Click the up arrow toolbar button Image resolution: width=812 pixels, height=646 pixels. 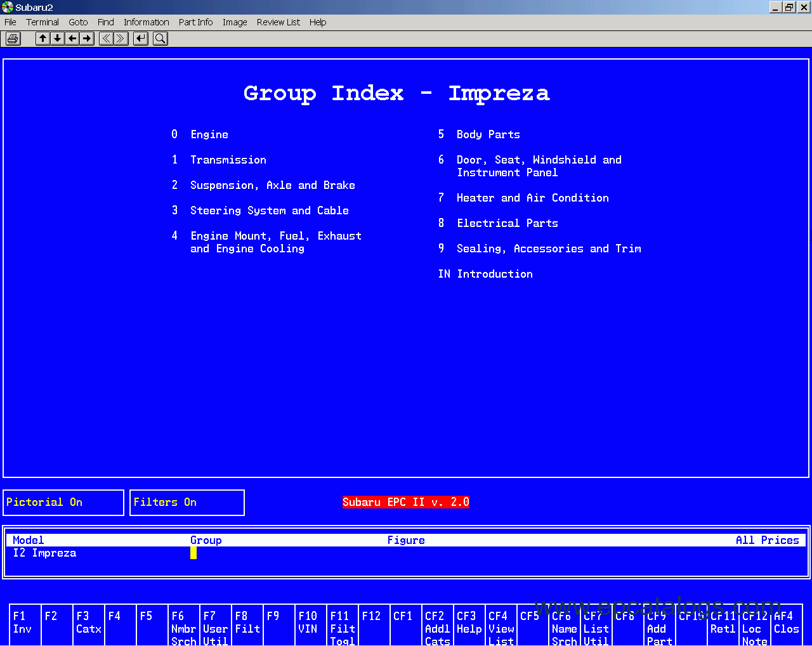coord(43,39)
